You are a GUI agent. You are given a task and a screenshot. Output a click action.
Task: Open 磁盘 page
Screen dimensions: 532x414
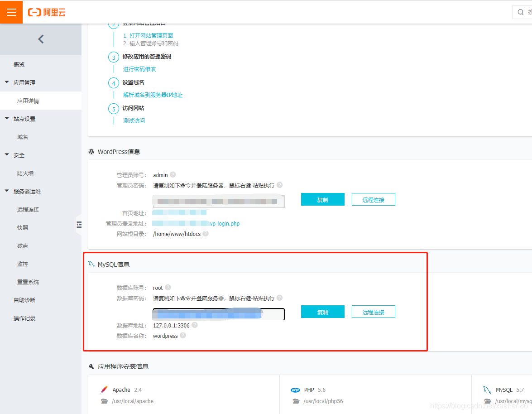tap(23, 246)
